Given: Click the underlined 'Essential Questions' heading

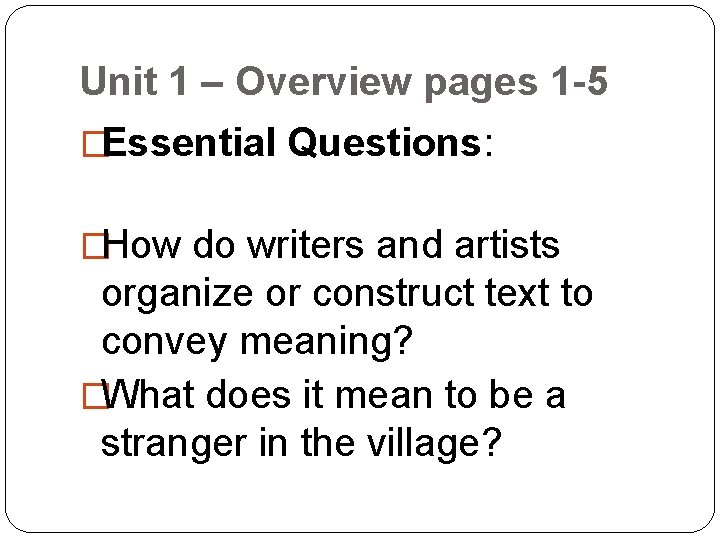Looking at the screenshot, I should tap(292, 144).
